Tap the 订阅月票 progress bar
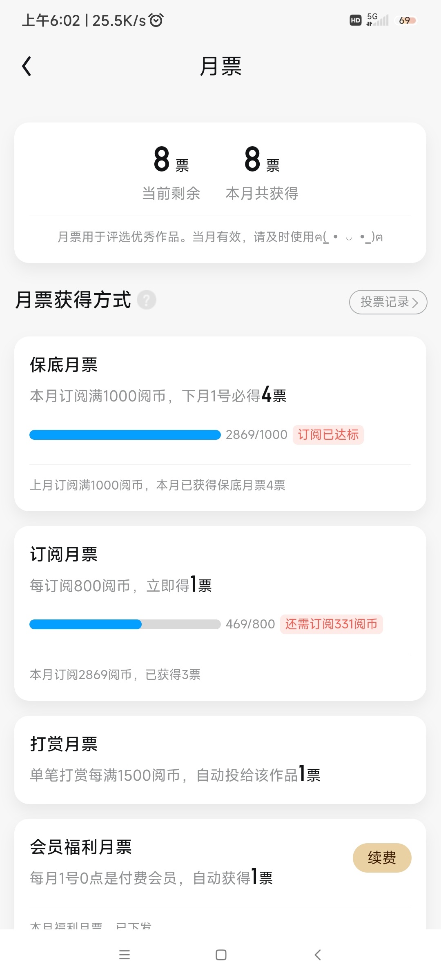Viewport: 441px width, 980px height. click(125, 624)
